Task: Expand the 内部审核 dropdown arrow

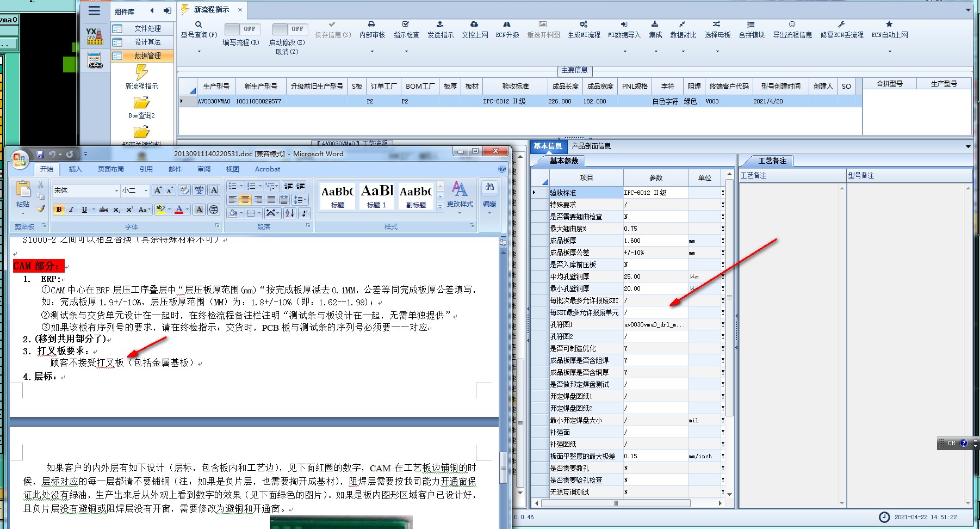Action: coord(372,51)
